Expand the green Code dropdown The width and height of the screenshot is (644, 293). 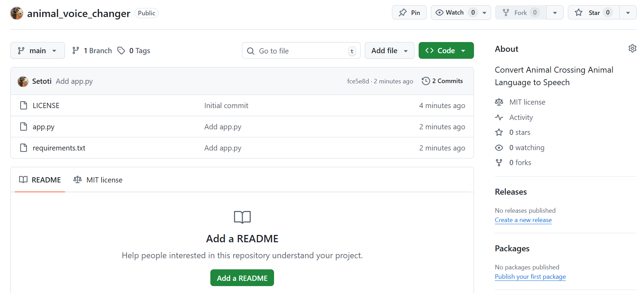(x=446, y=51)
